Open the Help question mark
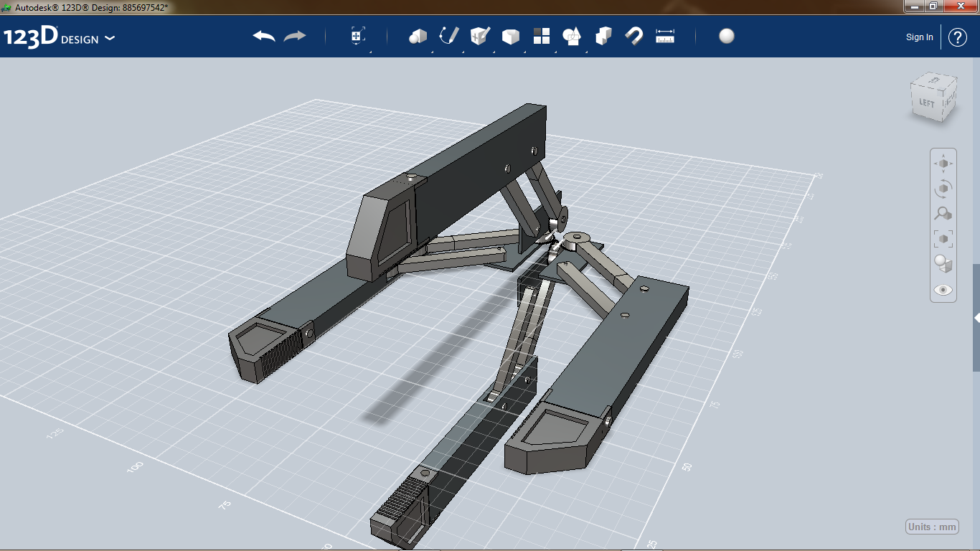 (x=958, y=37)
